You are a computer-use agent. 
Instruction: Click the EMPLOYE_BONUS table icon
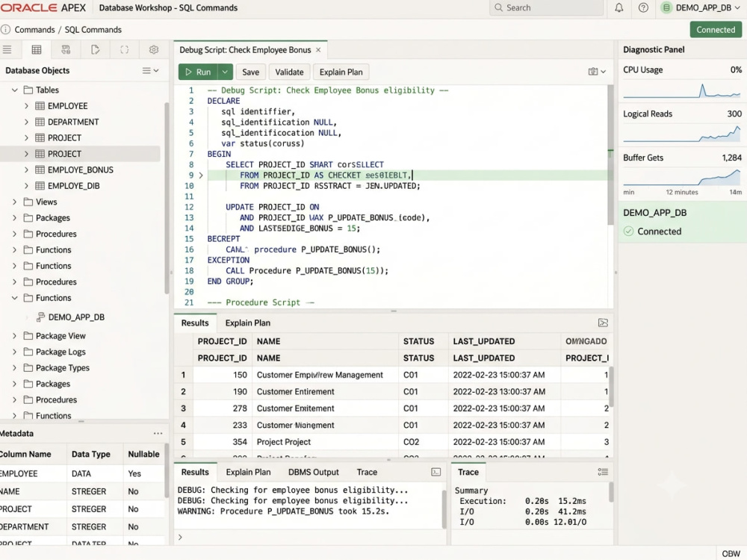tap(40, 169)
